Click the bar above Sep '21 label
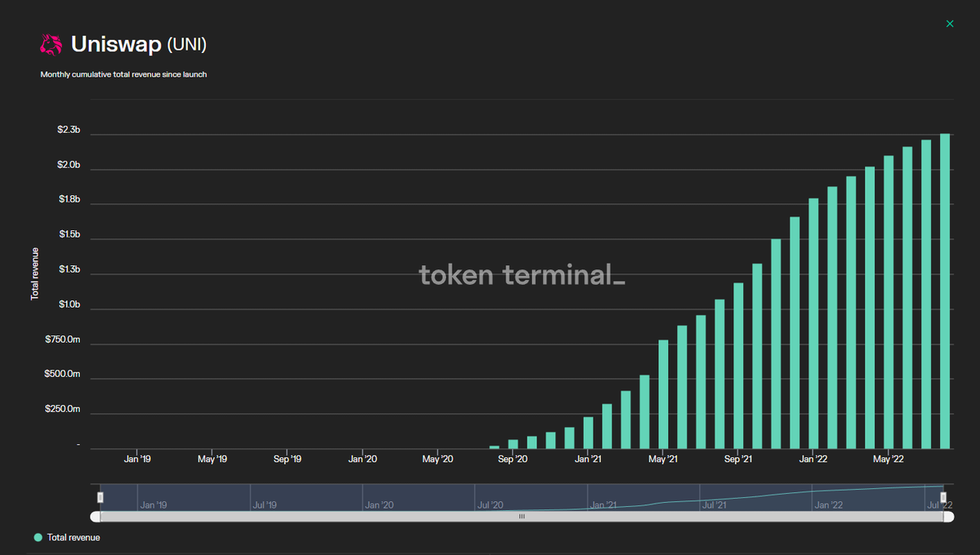This screenshot has width=980, height=555. click(738, 366)
